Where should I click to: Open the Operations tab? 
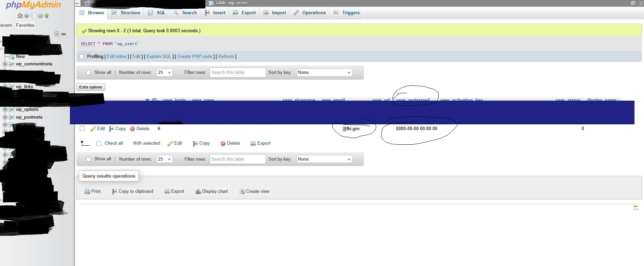point(310,13)
